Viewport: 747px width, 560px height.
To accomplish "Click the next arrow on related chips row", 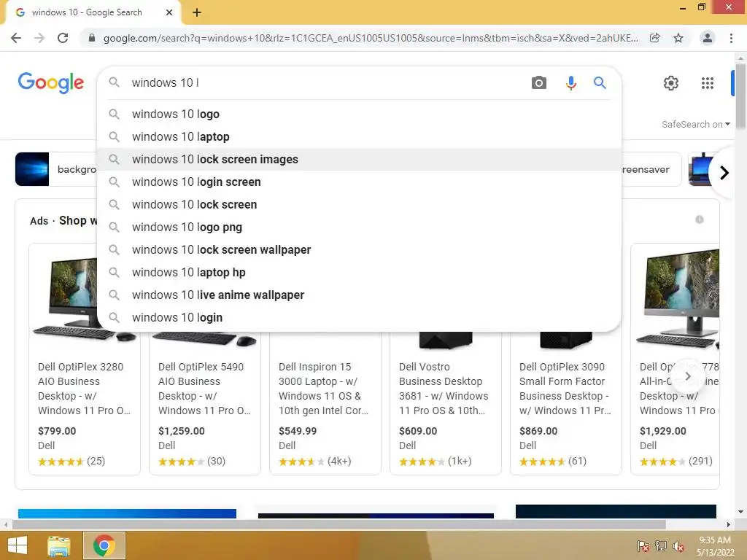I will 724,172.
